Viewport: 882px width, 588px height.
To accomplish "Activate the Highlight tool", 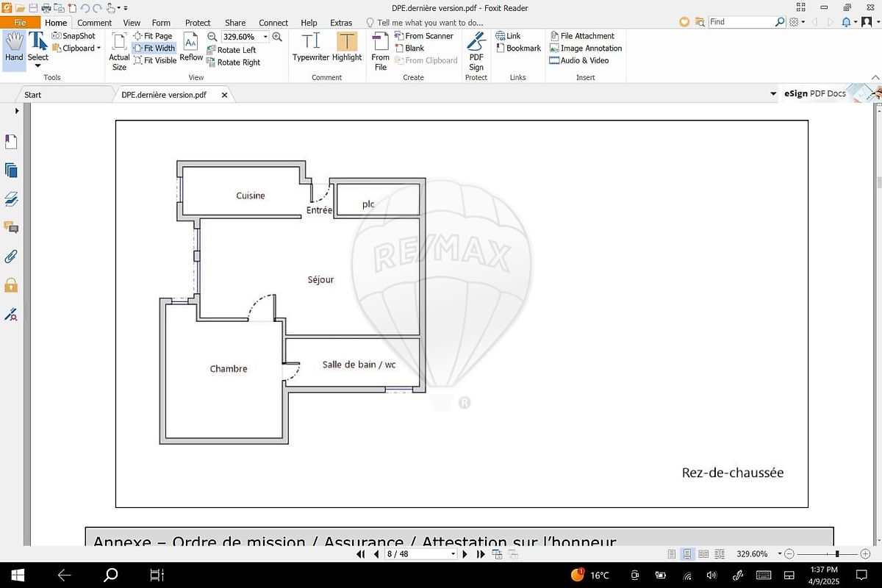I will coord(346,46).
